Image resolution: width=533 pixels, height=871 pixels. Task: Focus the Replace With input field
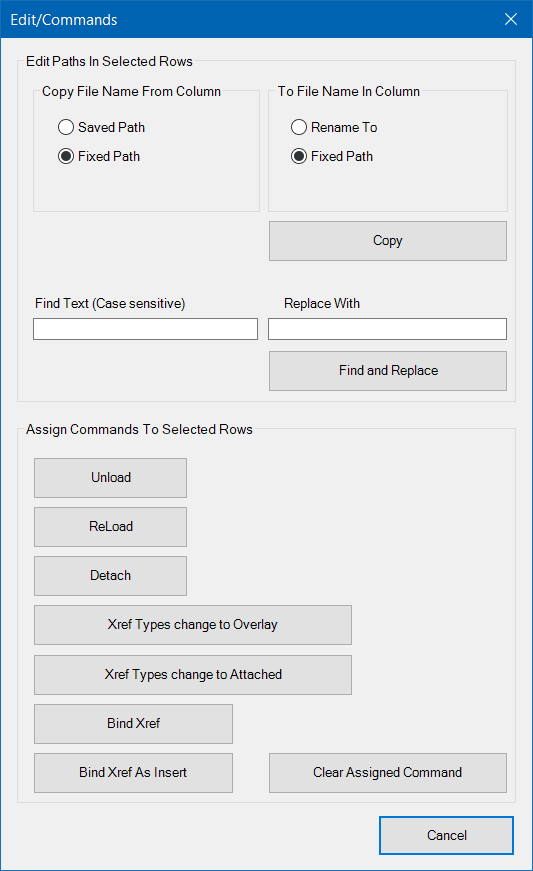click(x=388, y=329)
